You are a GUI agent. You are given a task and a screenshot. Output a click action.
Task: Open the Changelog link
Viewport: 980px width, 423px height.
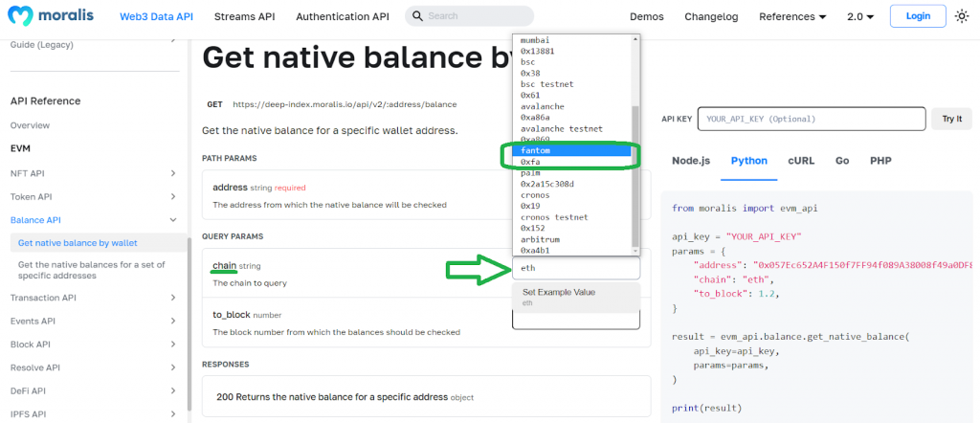(711, 17)
